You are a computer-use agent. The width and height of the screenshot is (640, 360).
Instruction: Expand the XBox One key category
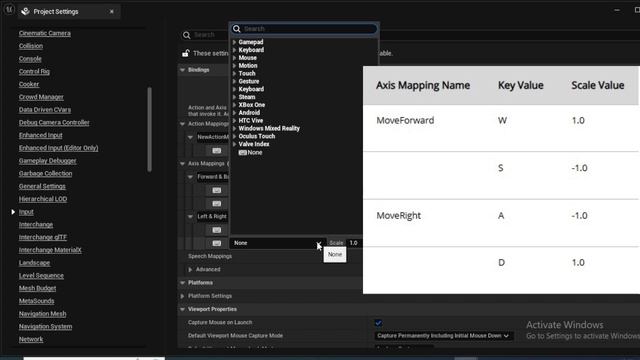pyautogui.click(x=234, y=104)
